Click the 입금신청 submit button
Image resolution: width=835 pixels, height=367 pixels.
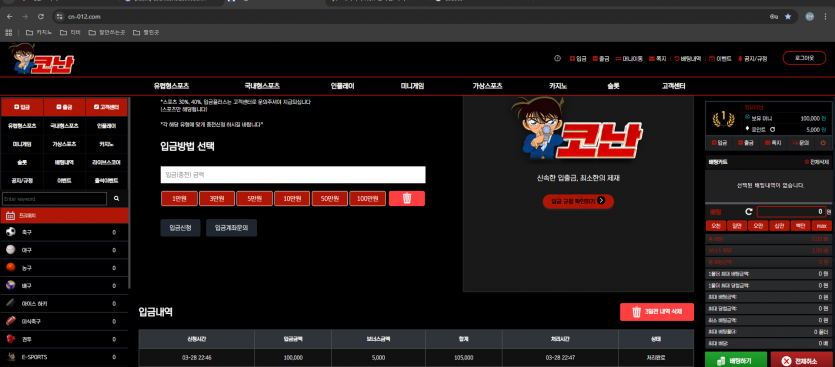(180, 228)
